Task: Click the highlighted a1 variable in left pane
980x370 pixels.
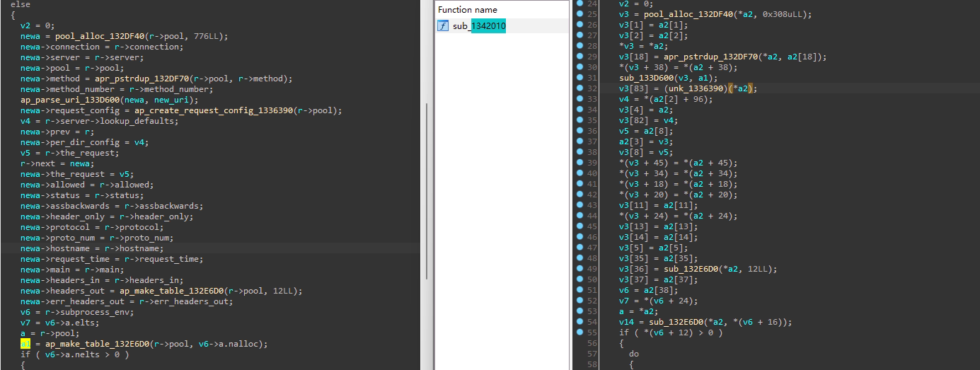Action: click(25, 344)
